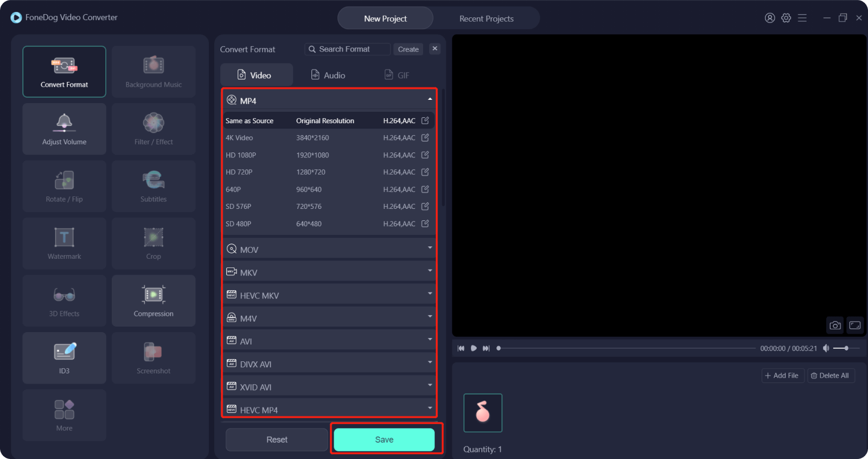The width and height of the screenshot is (868, 459).
Task: Toggle fullscreen preview icon
Action: 855,326
